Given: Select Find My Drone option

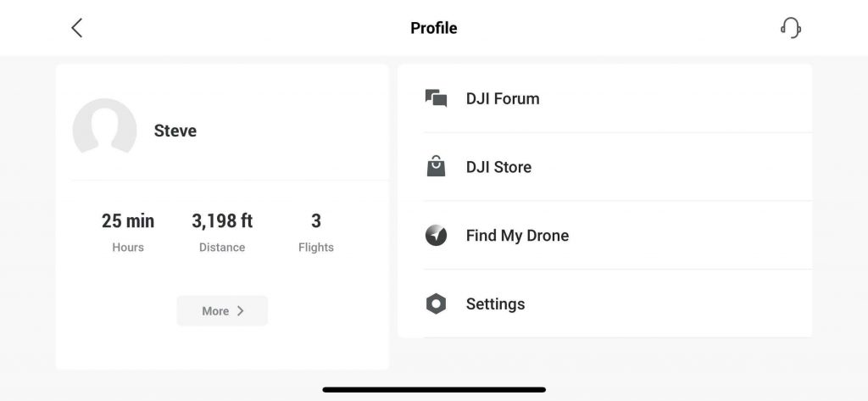Looking at the screenshot, I should pos(517,236).
